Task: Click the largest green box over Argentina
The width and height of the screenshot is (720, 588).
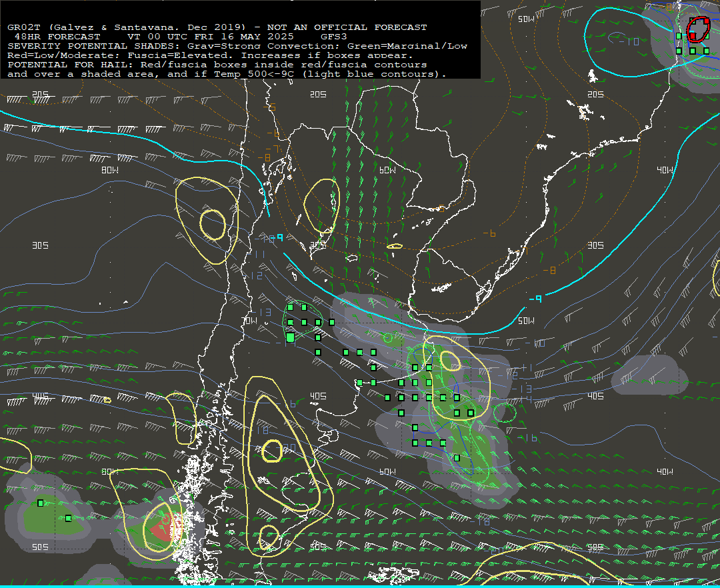Action: (x=290, y=338)
